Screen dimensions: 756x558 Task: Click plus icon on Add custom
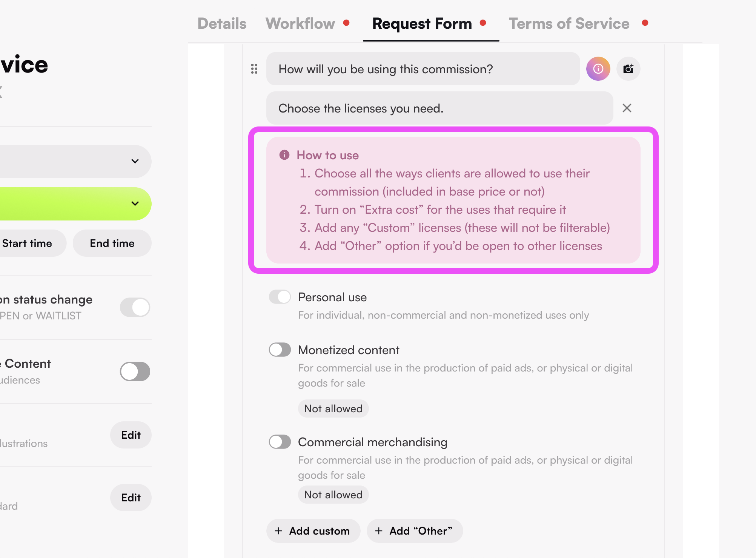[x=278, y=531]
